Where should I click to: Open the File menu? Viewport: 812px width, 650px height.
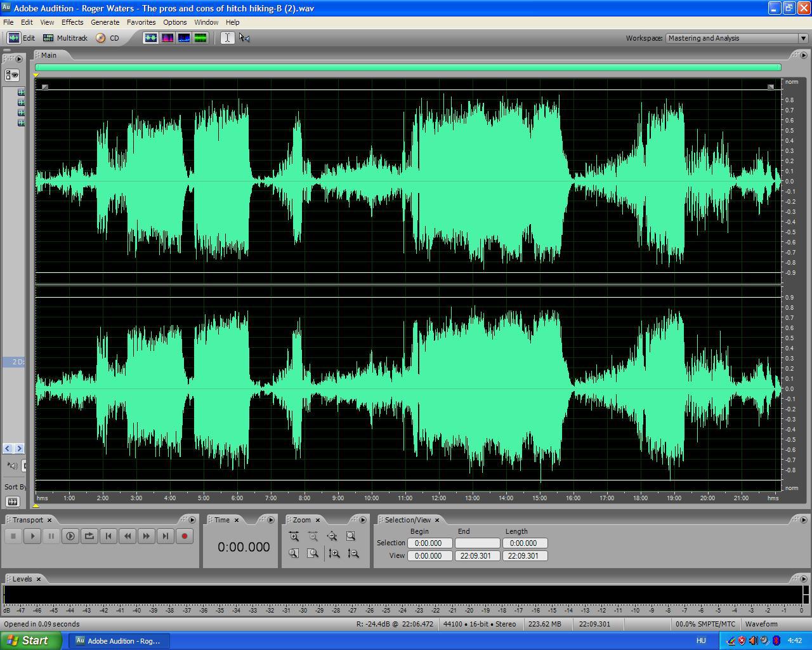tap(8, 22)
